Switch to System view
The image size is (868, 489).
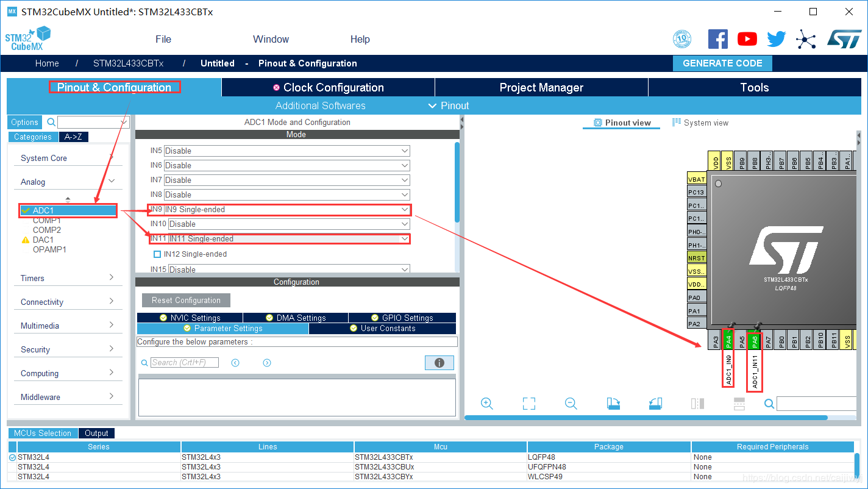700,123
